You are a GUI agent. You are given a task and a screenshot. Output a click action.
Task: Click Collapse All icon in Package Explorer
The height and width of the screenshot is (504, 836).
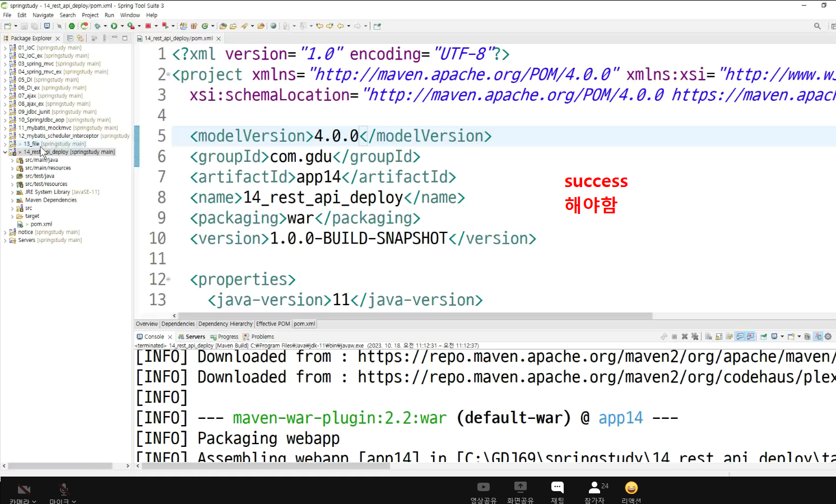(x=70, y=38)
